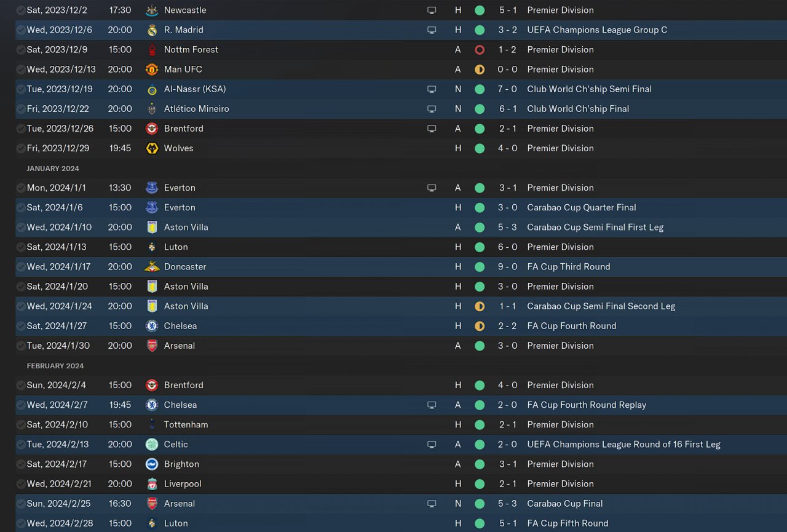This screenshot has height=532, width=787.
Task: Toggle the check circle for the 2023/12/2 match
Action: (x=21, y=10)
